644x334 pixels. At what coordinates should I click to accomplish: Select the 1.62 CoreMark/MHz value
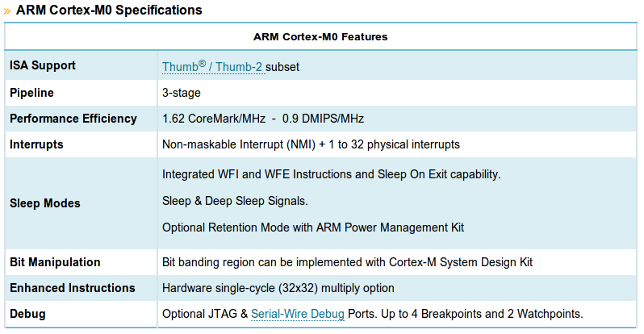(x=214, y=119)
